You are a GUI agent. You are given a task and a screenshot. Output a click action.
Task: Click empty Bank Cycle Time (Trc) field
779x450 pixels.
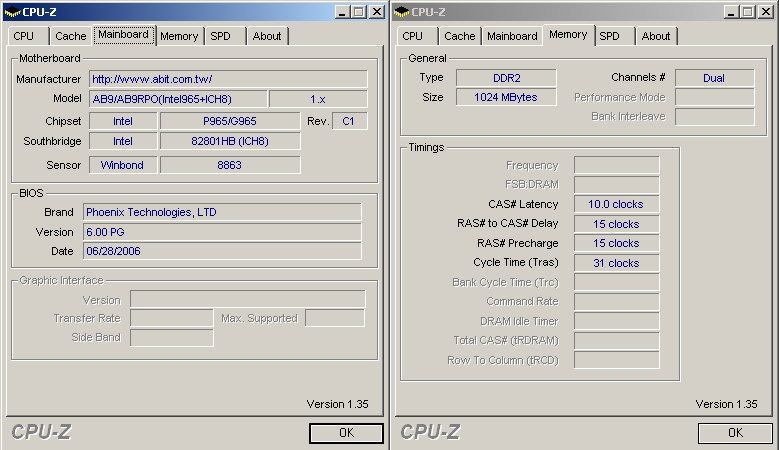coord(617,282)
